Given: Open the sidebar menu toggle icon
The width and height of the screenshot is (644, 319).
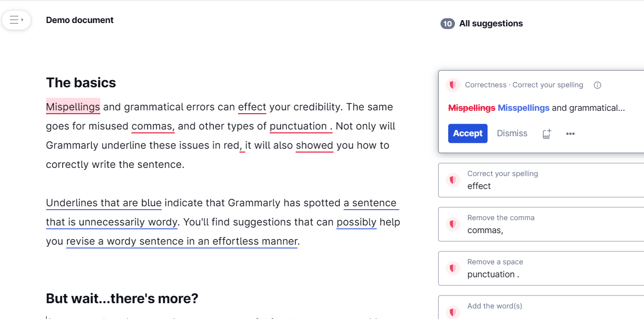Looking at the screenshot, I should point(16,20).
